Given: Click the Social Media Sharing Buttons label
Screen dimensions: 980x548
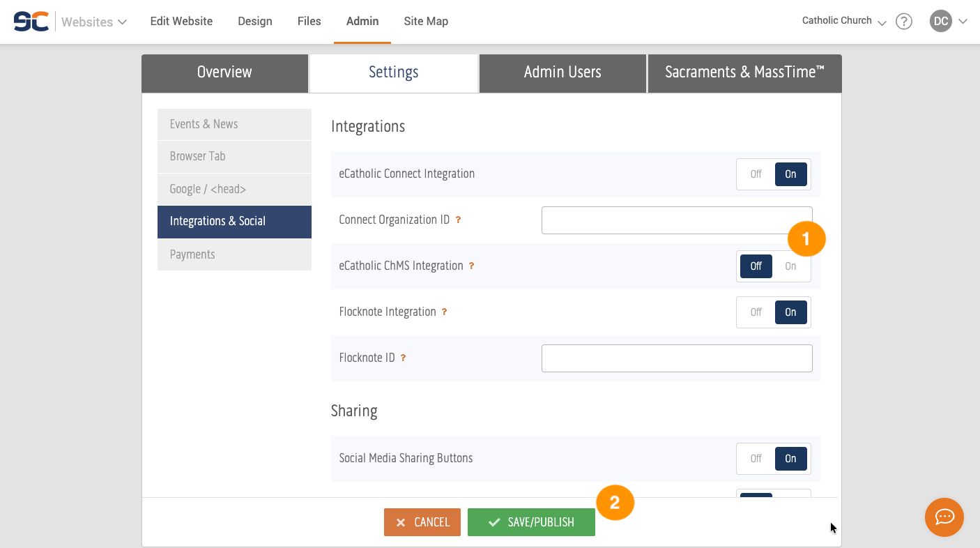Looking at the screenshot, I should (x=406, y=458).
